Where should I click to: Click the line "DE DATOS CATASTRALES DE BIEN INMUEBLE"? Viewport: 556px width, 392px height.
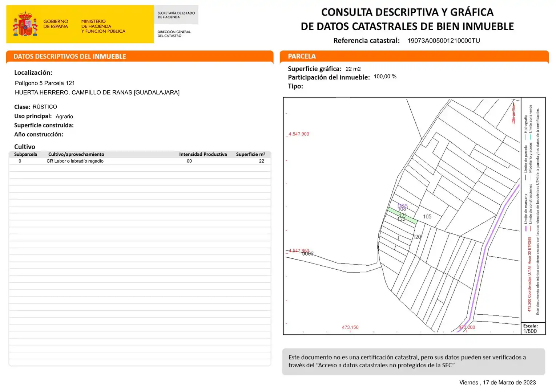[x=407, y=26]
